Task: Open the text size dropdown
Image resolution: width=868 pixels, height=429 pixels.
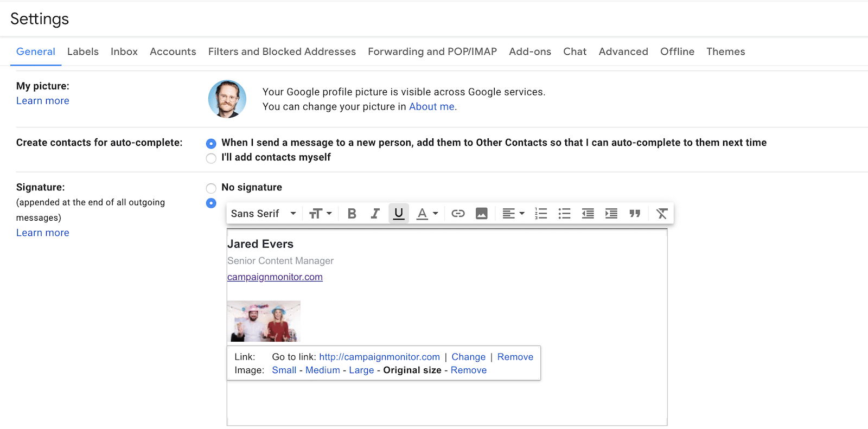Action: click(320, 214)
